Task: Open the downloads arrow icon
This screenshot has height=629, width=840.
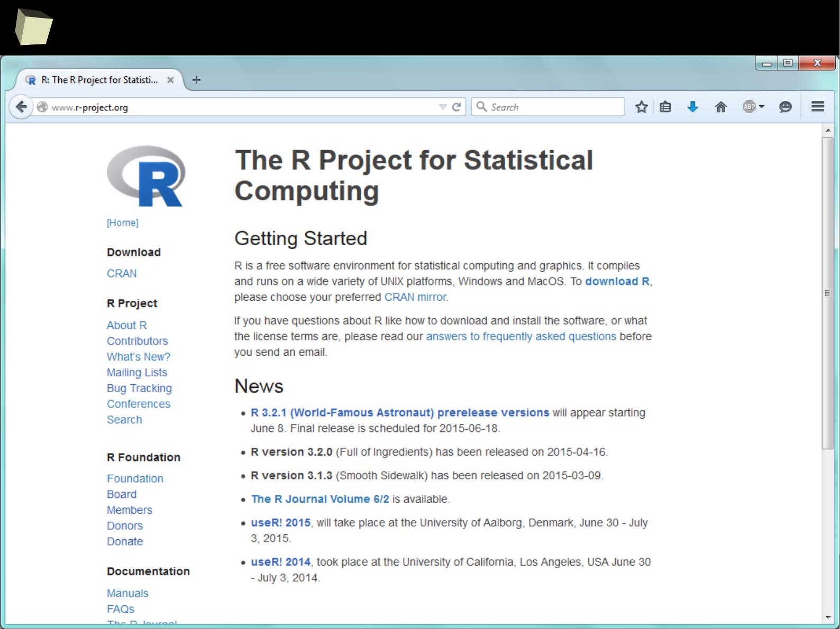Action: [692, 107]
